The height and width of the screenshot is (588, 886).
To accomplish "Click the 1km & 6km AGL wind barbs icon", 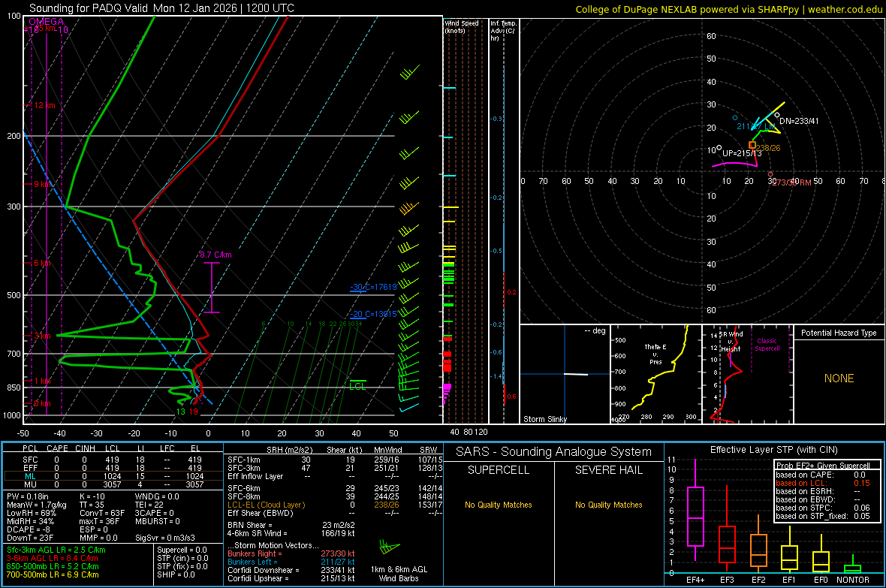I will pos(390,547).
